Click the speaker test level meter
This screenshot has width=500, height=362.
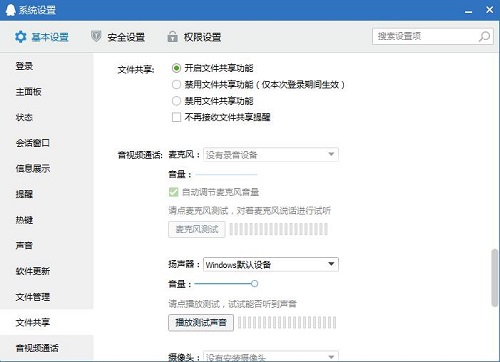pyautogui.click(x=287, y=323)
